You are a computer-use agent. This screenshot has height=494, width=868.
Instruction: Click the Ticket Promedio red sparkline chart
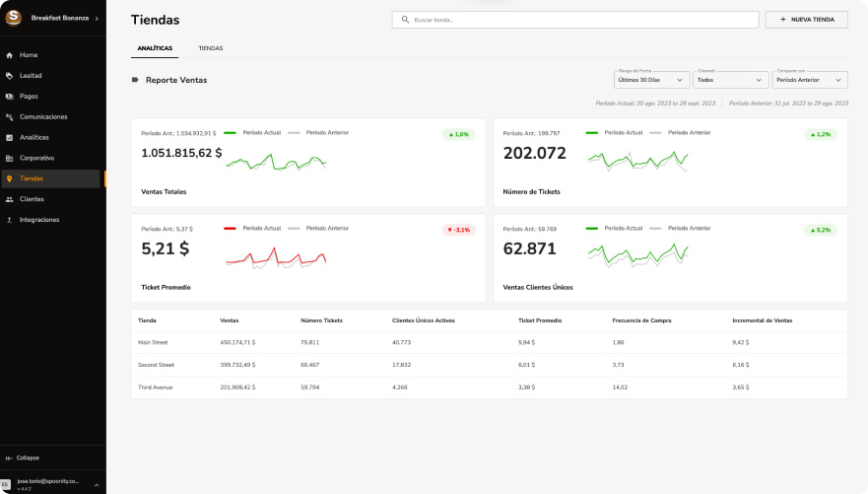pyautogui.click(x=276, y=258)
